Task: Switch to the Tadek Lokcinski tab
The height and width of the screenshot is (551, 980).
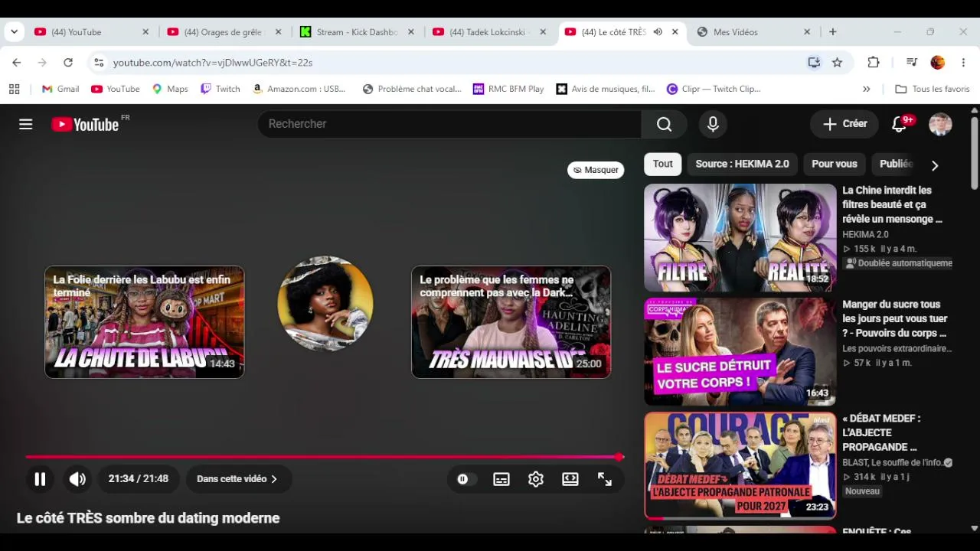Action: coord(489,32)
